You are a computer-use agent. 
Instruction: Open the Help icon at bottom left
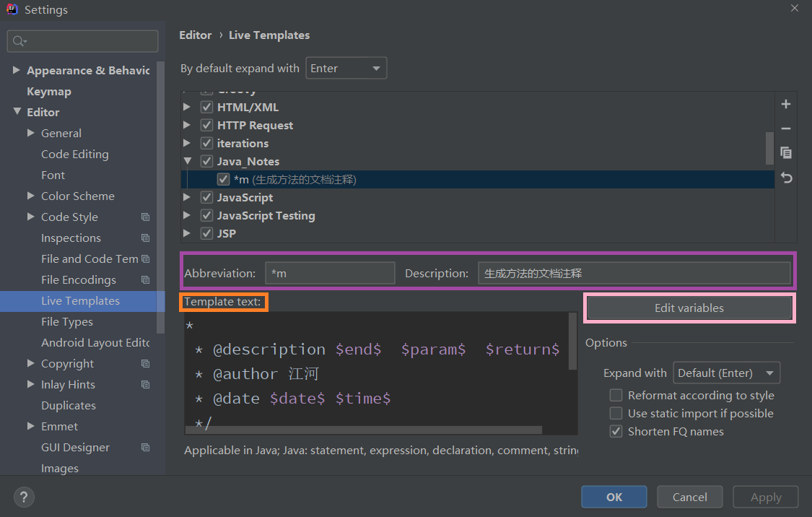tap(24, 497)
